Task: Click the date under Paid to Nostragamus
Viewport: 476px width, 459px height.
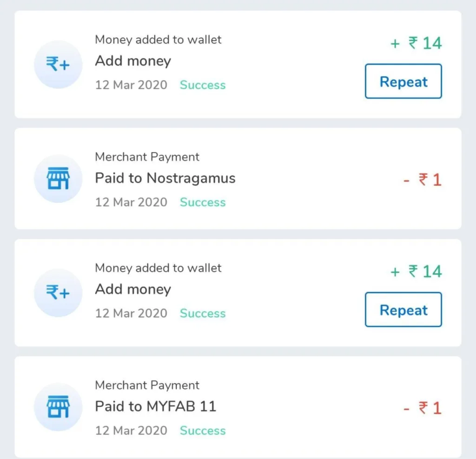Action: click(x=131, y=202)
